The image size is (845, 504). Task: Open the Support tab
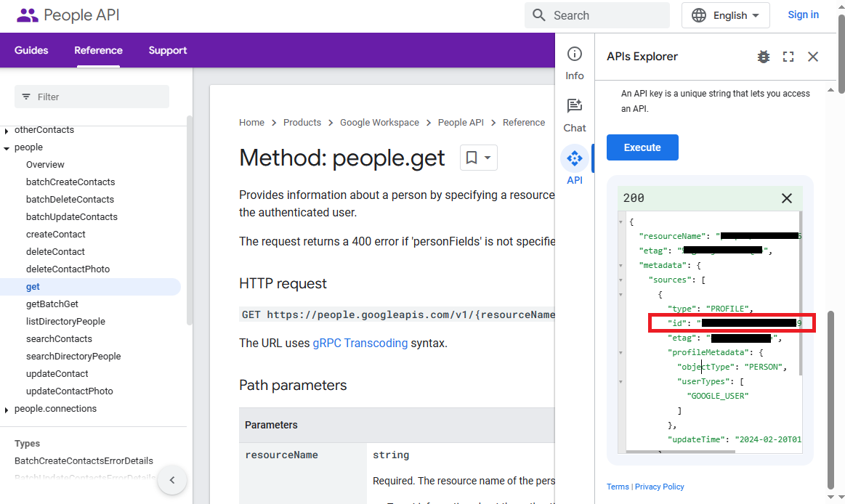168,50
